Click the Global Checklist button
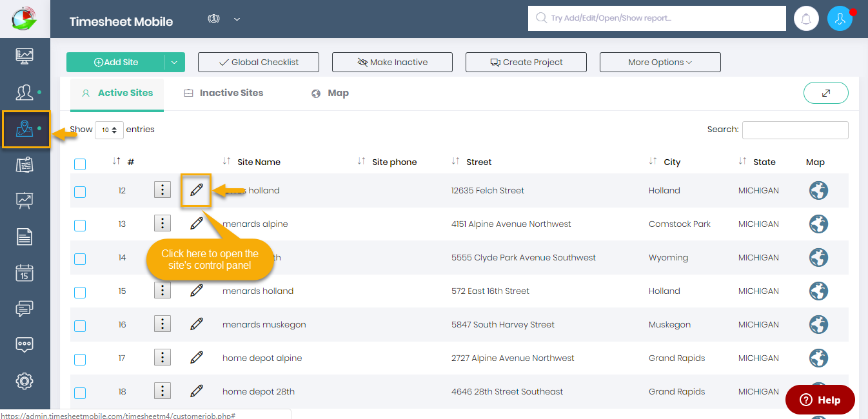 tap(259, 62)
